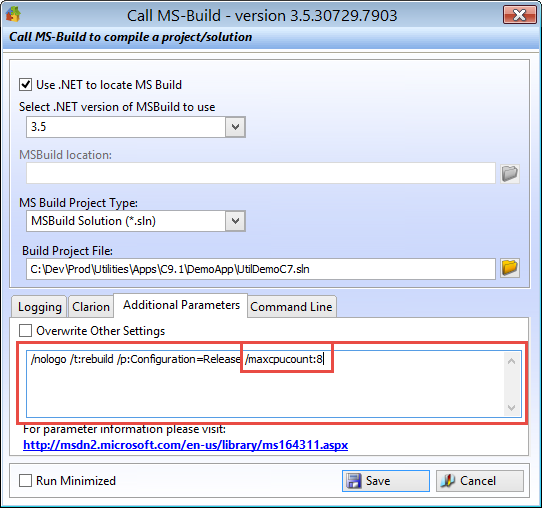
Task: Click the application icon in the title bar
Action: pyautogui.click(x=13, y=14)
